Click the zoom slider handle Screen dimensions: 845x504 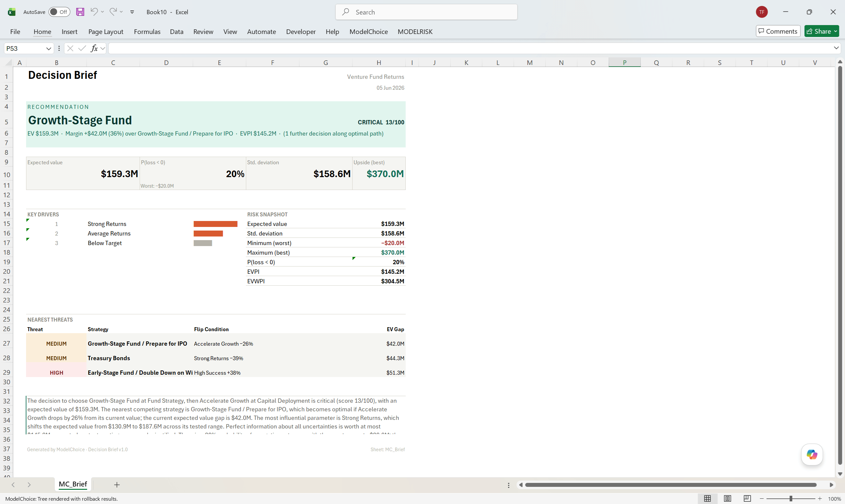tap(791, 499)
